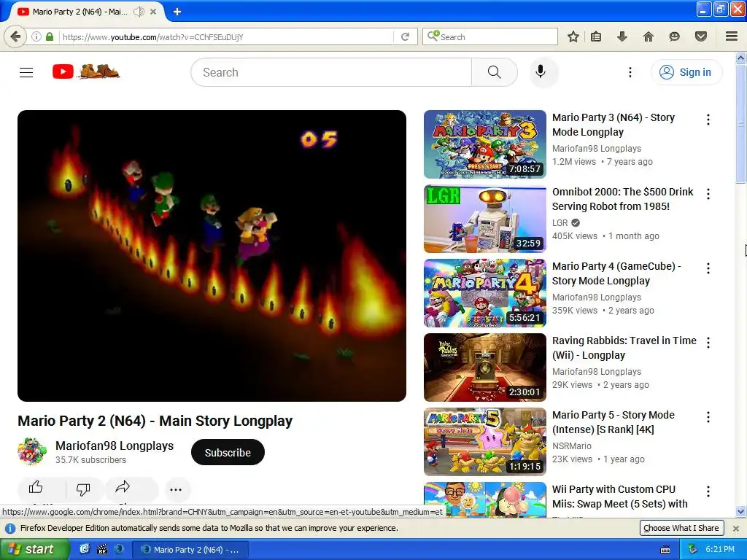This screenshot has width=747, height=560.
Task: Click Choose What I Share button
Action: click(681, 528)
